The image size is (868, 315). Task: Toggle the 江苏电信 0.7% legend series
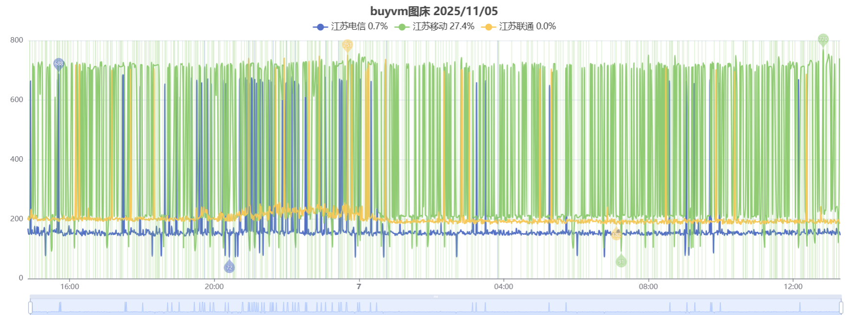pos(350,26)
